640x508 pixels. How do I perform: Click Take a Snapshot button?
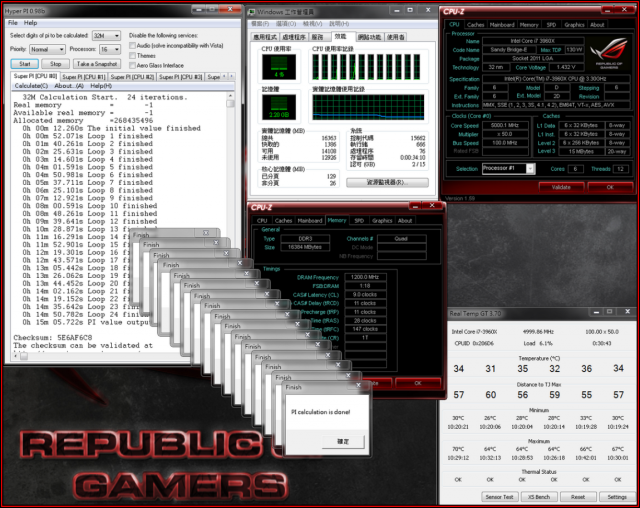pyautogui.click(x=97, y=64)
